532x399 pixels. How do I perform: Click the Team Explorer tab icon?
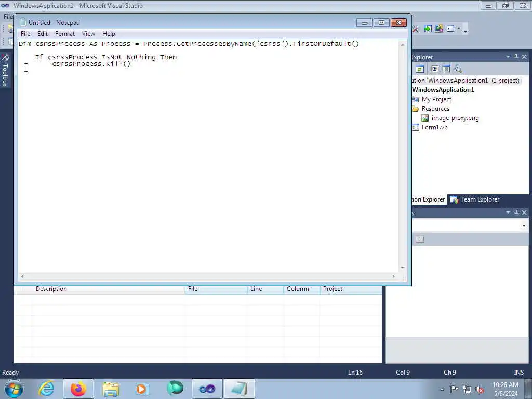454,199
